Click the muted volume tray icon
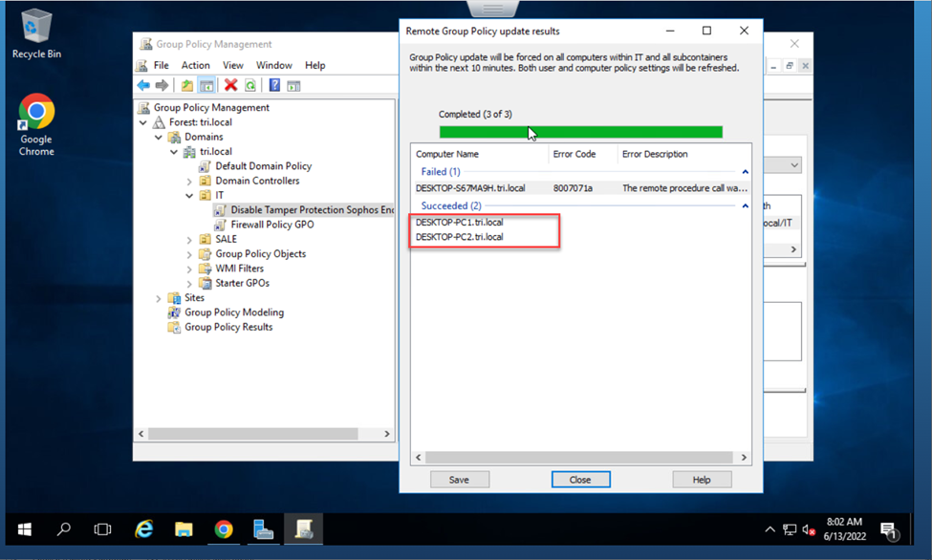Image resolution: width=932 pixels, height=560 pixels. coord(809,529)
